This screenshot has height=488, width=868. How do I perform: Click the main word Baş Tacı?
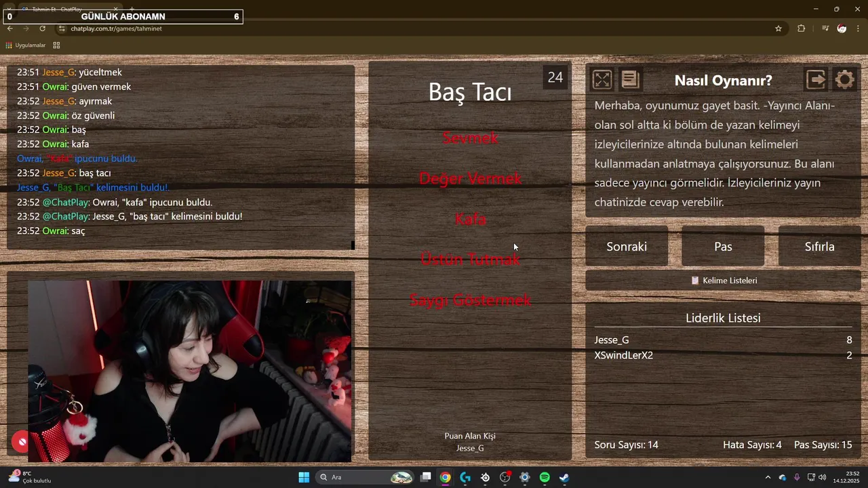pos(470,92)
